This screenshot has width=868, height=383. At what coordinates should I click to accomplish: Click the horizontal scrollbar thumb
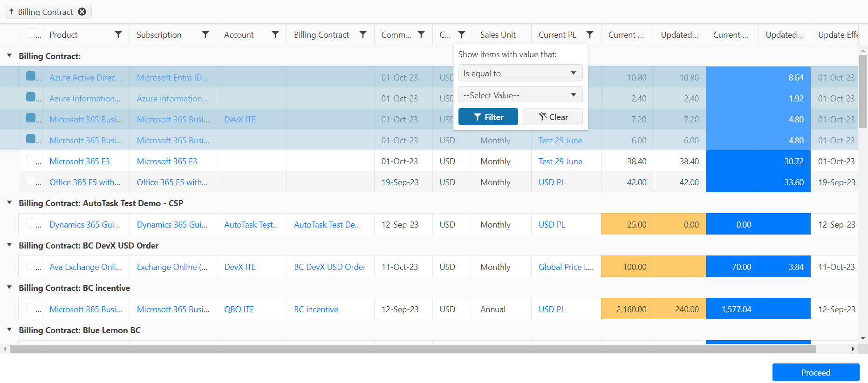point(413,349)
